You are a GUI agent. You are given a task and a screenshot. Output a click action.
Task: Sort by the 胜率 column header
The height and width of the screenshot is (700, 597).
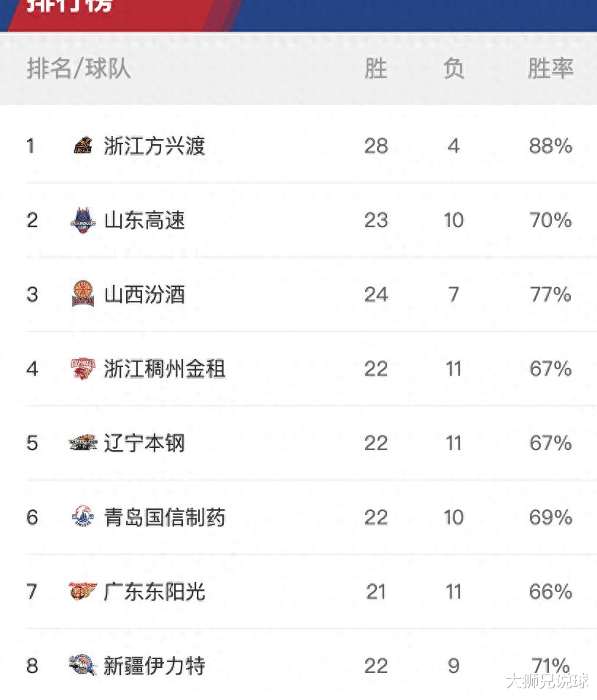coord(550,68)
